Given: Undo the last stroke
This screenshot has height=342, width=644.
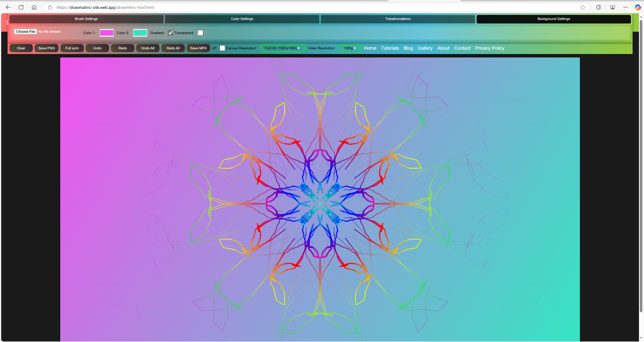Looking at the screenshot, I should [x=97, y=48].
